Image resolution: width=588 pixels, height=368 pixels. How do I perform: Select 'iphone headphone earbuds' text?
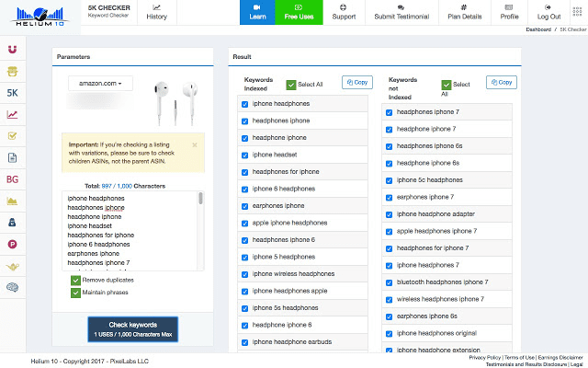(x=292, y=341)
